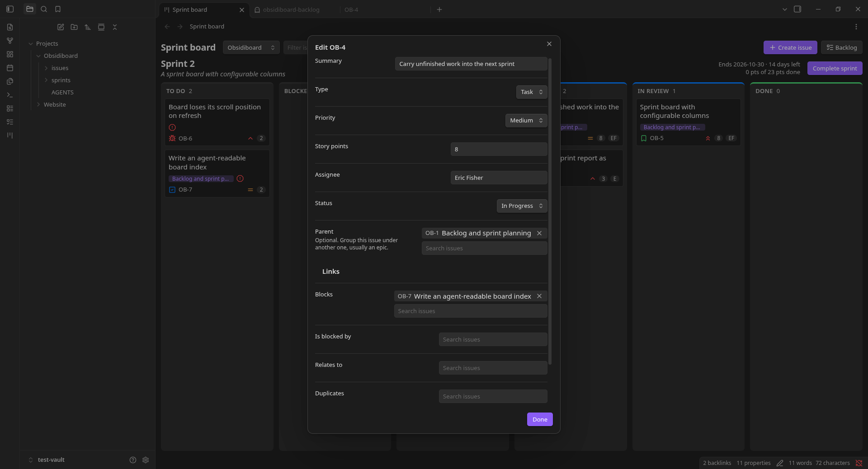
Task: Click the Is blocked by search field
Action: point(493,339)
